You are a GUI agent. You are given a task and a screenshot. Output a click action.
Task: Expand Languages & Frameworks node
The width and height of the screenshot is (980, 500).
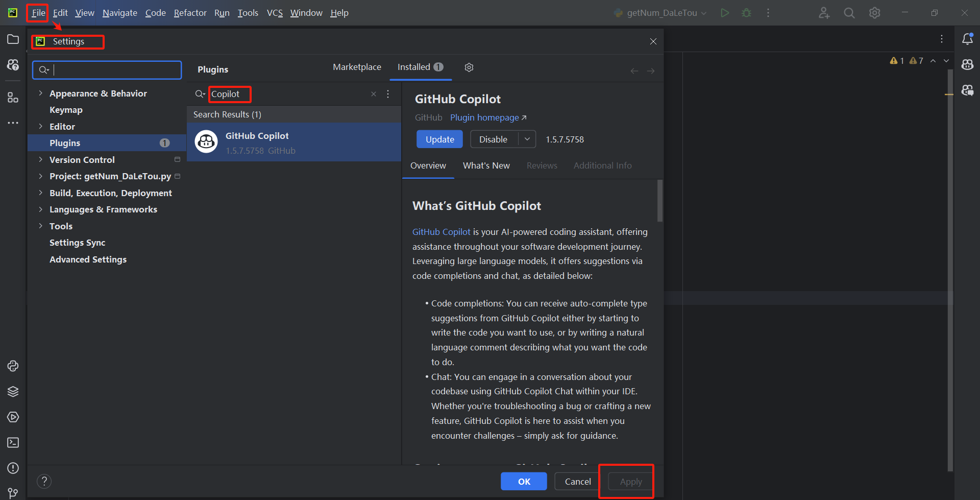[41, 209]
